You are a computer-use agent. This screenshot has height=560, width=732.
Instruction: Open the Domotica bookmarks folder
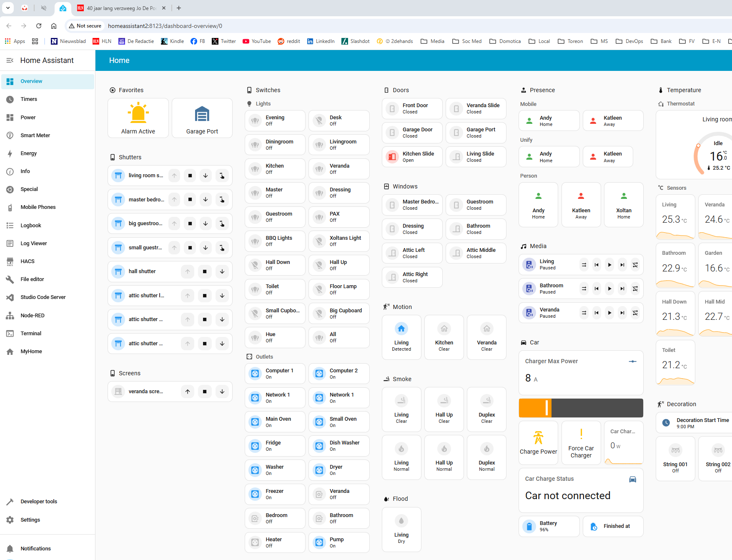click(505, 41)
